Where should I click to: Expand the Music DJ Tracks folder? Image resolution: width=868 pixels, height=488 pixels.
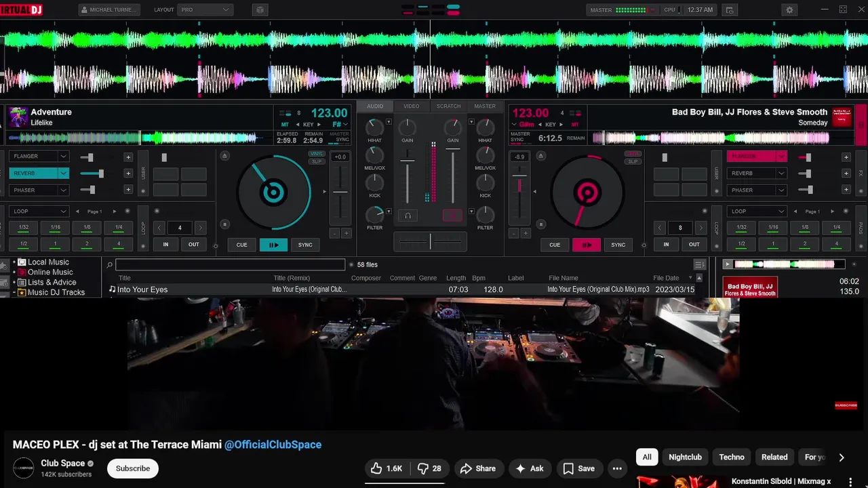(x=14, y=293)
